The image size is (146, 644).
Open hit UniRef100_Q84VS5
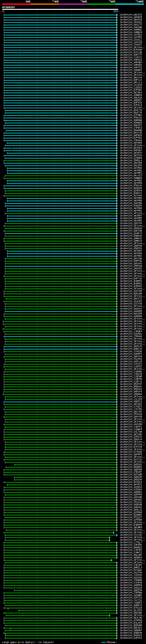131,20
